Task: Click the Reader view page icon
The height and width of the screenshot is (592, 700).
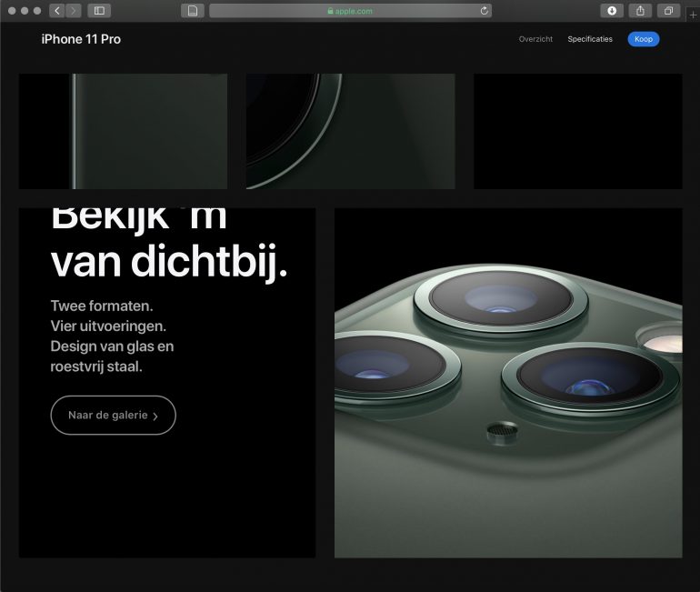Action: pyautogui.click(x=193, y=11)
